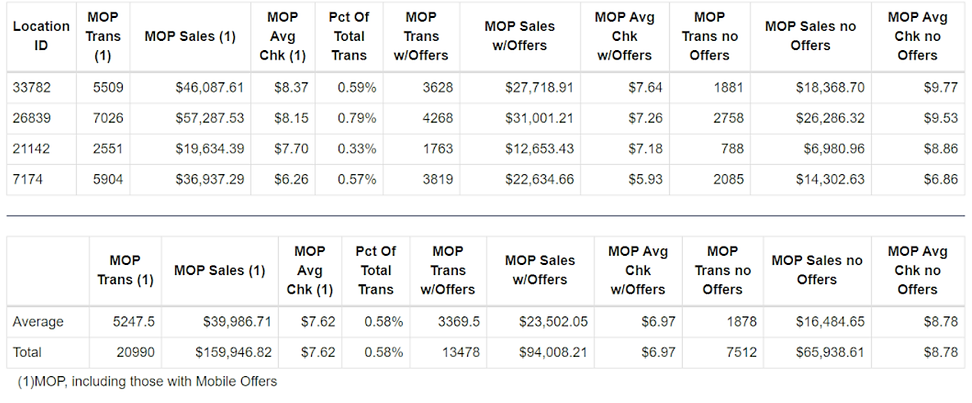The image size is (972, 403).
Task: Click the MOP Mobile Offers footnote text
Action: (x=147, y=381)
